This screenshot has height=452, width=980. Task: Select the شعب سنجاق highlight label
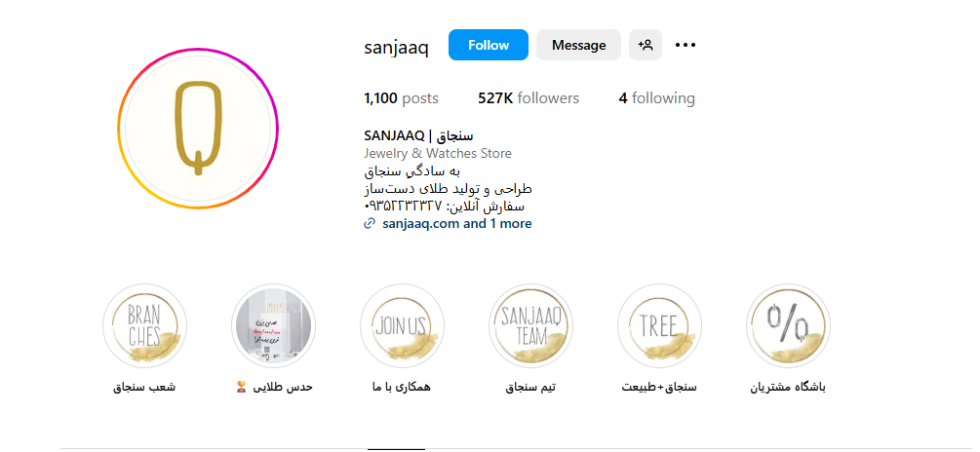click(x=144, y=387)
